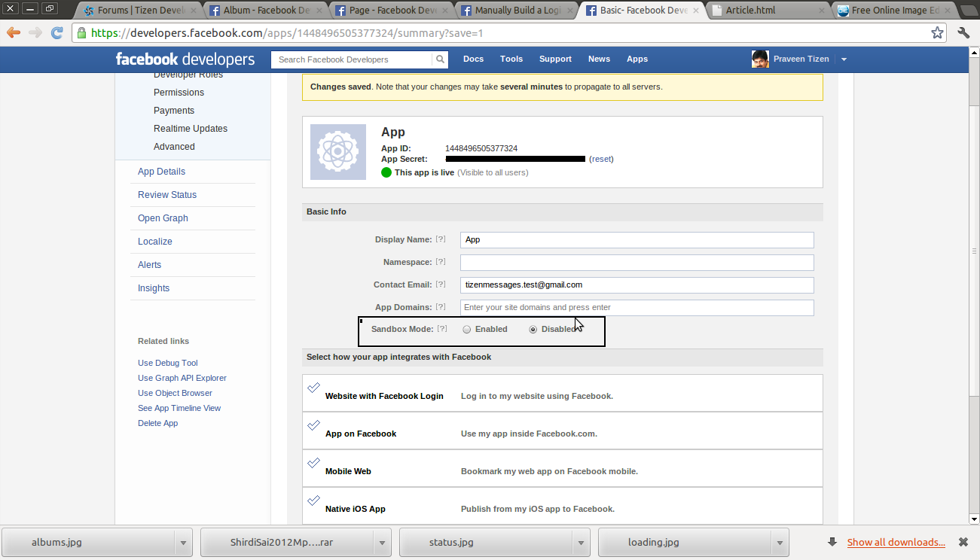Expand albums.jpg download options arrow

pos(182,543)
